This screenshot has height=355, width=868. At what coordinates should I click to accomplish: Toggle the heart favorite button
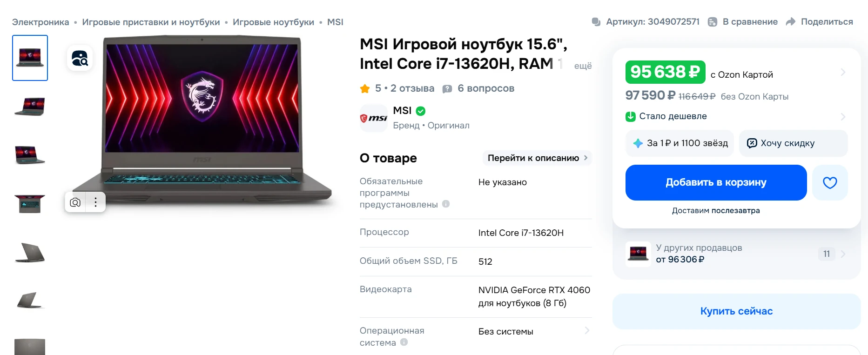[x=830, y=182]
